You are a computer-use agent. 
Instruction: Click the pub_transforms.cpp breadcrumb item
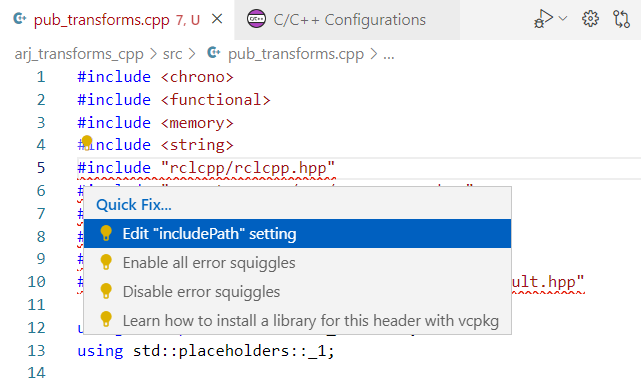click(x=296, y=54)
